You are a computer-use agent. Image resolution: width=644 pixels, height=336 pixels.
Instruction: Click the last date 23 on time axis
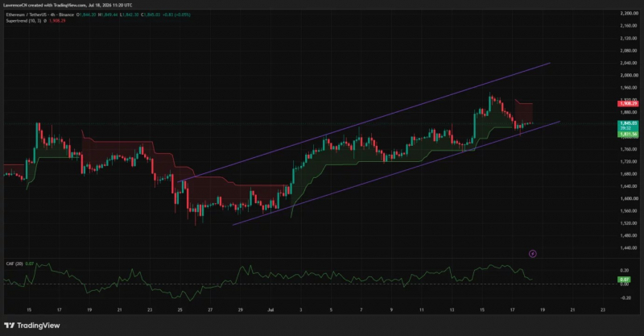(602, 309)
